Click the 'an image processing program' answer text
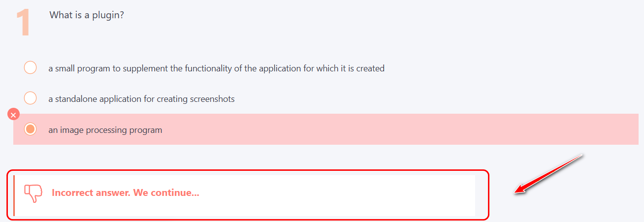Image resolution: width=644 pixels, height=222 pixels. click(x=105, y=130)
